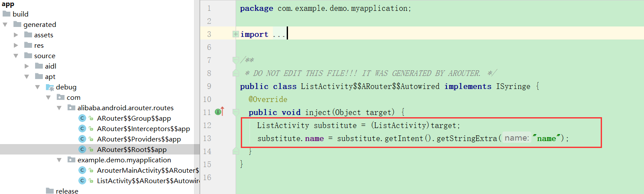
Task: Collapse example.demo.myapplication package arrow
Action: [x=59, y=160]
